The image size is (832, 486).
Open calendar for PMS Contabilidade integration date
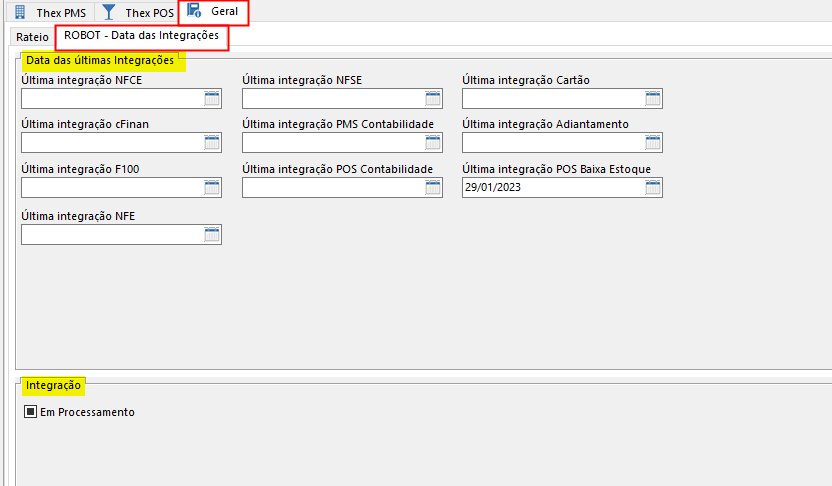[x=433, y=142]
